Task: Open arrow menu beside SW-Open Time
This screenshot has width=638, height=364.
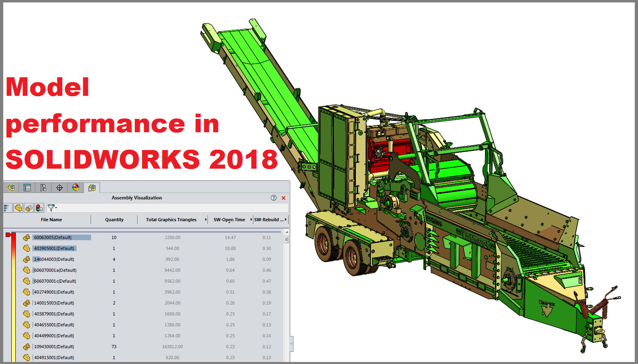Action: pos(251,220)
